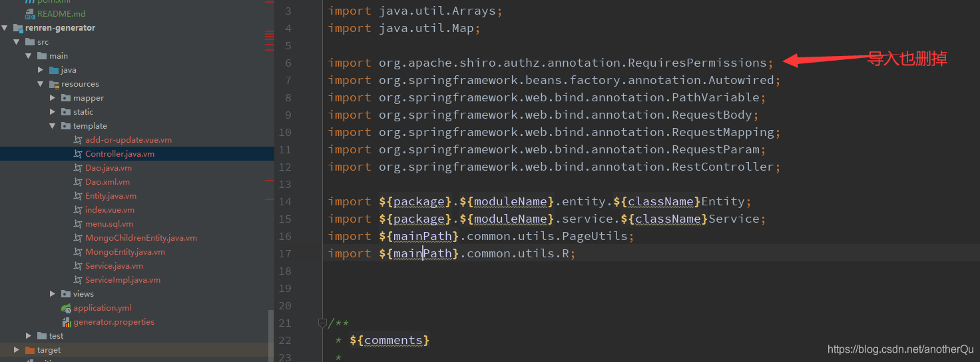Expand the views folder arrow
This screenshot has height=362, width=980.
tap(53, 294)
